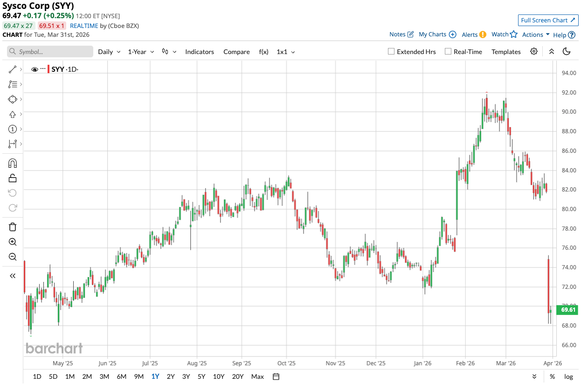This screenshot has height=390, width=588.
Task: Open the Alerts link
Action: [x=474, y=34]
